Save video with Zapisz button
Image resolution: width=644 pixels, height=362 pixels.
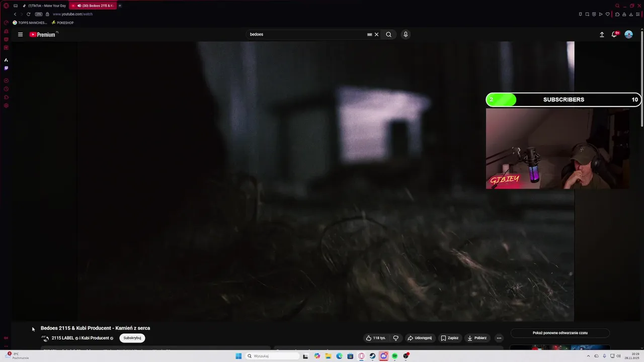pyautogui.click(x=450, y=338)
